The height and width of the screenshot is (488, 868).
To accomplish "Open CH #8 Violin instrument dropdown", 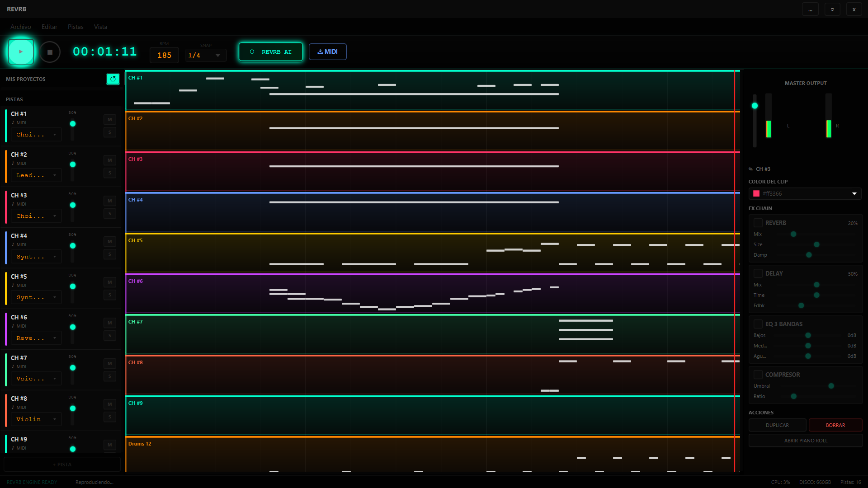I will coord(36,419).
